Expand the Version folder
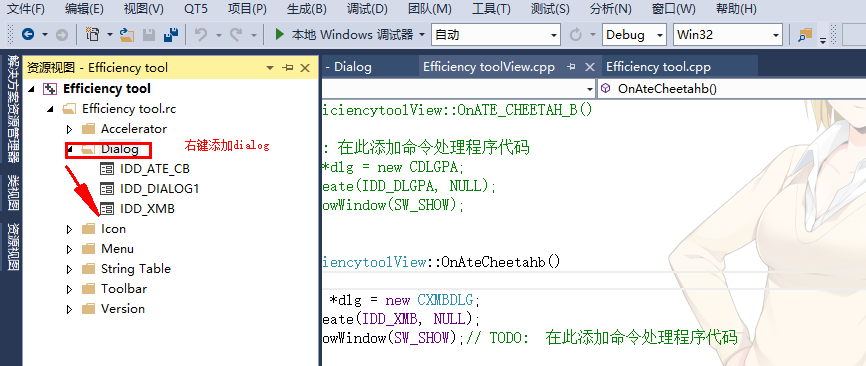Screen dimensions: 866x366 [70, 309]
